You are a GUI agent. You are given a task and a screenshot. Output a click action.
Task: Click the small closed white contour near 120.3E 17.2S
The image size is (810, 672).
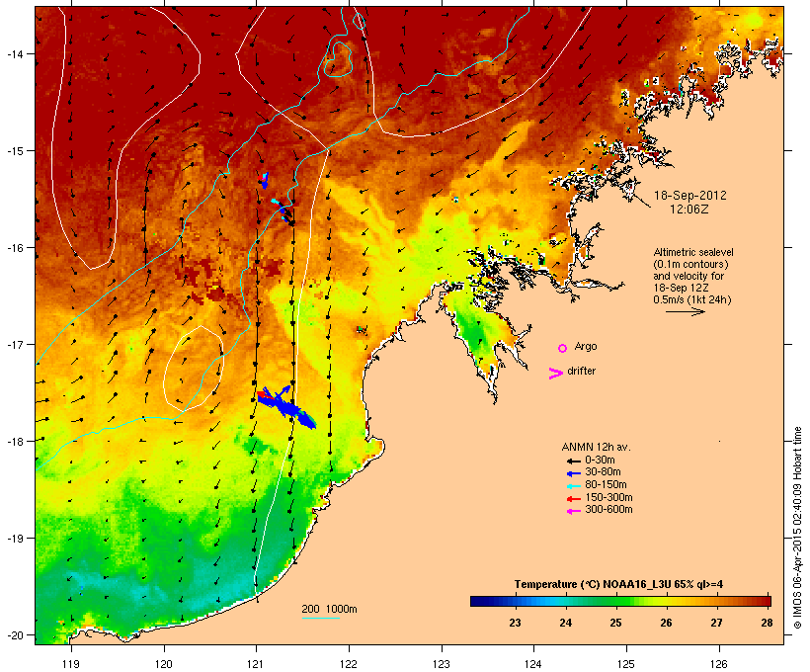pos(194,369)
